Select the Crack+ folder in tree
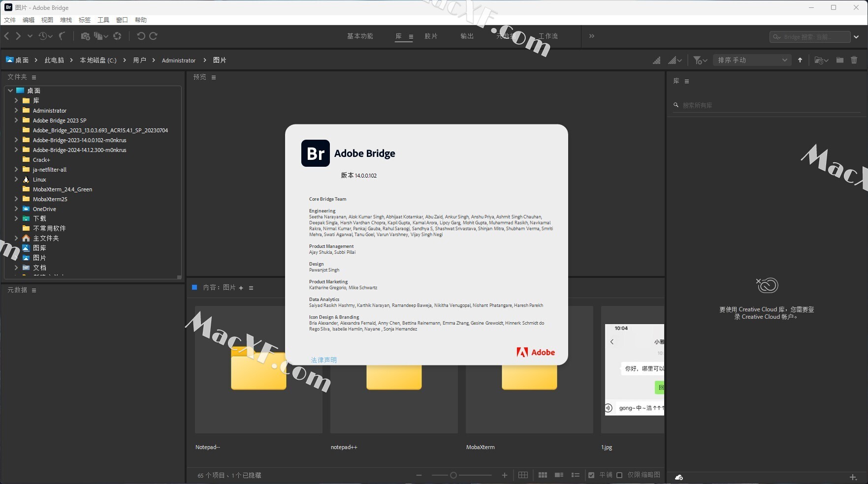868x484 pixels. [x=41, y=160]
